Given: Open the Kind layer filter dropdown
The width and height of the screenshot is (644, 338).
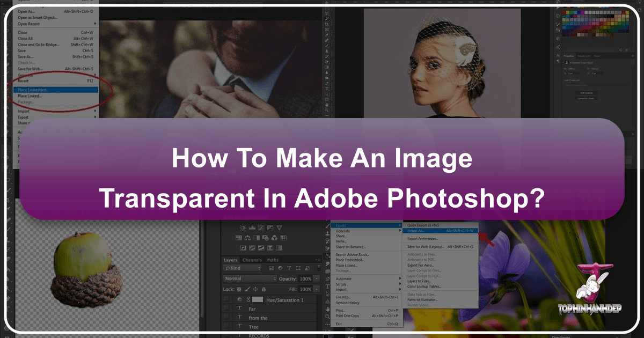Looking at the screenshot, I should [x=242, y=268].
